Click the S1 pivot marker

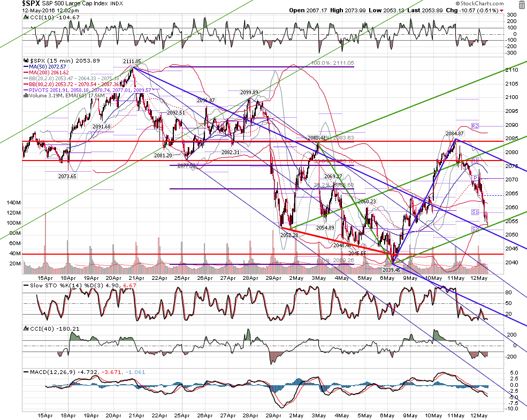(x=475, y=212)
